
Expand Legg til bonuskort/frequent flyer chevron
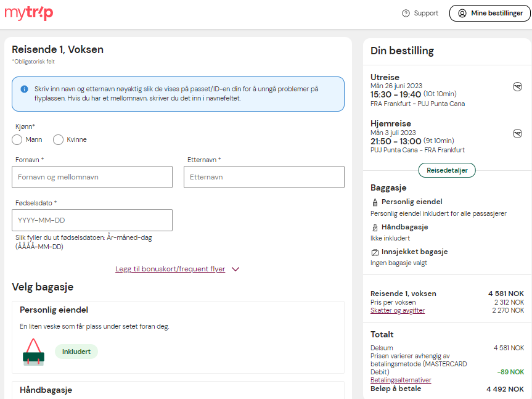click(235, 269)
